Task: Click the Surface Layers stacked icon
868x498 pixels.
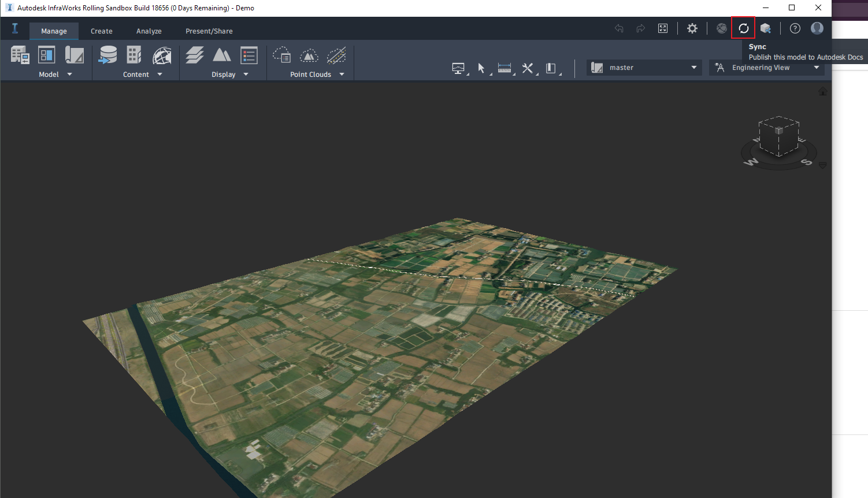Action: click(x=195, y=55)
